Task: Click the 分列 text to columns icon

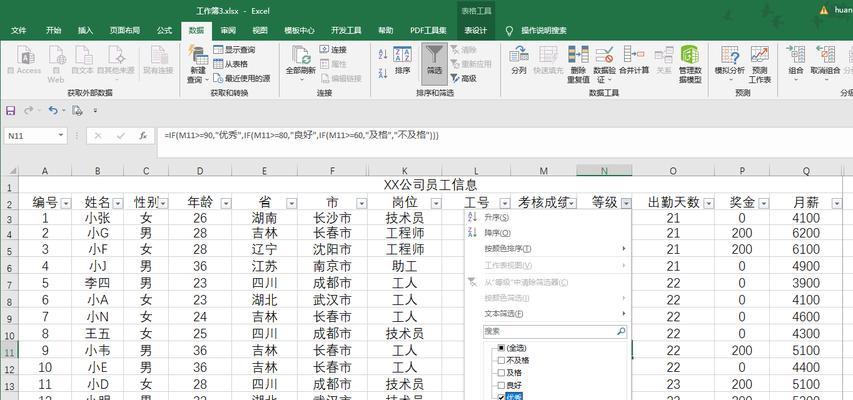Action: [x=519, y=55]
